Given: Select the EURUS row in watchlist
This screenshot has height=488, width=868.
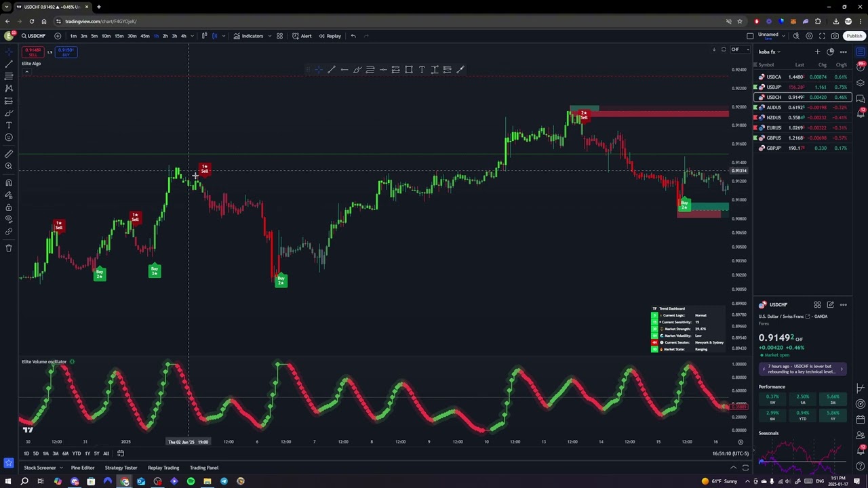Looking at the screenshot, I should (803, 127).
